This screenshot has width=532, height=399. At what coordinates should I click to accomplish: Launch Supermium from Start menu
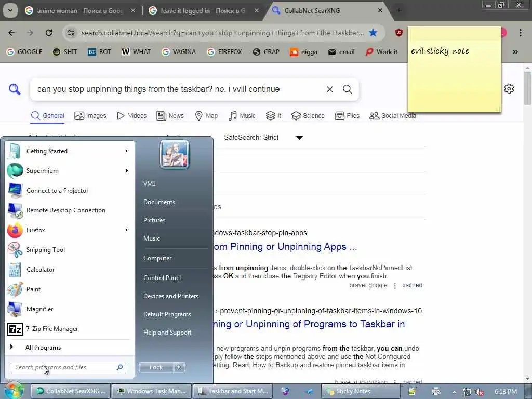click(x=69, y=170)
